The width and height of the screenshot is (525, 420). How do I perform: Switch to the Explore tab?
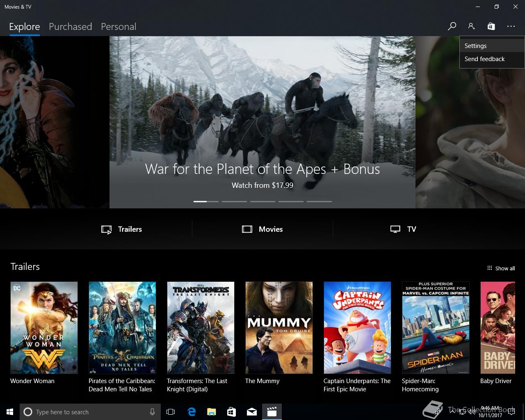point(25,27)
